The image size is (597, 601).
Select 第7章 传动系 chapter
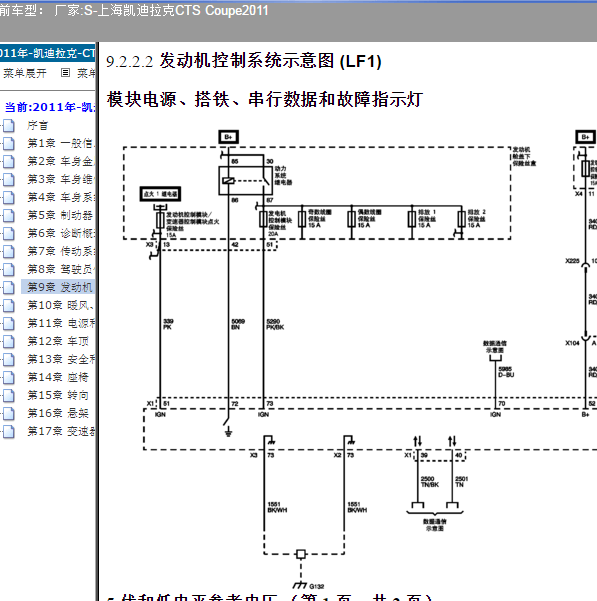pos(61,251)
